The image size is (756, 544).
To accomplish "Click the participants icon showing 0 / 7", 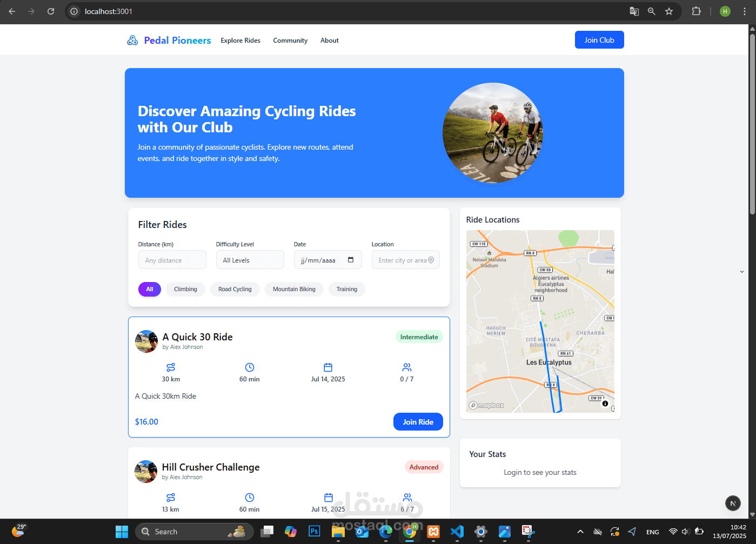I will point(407,366).
